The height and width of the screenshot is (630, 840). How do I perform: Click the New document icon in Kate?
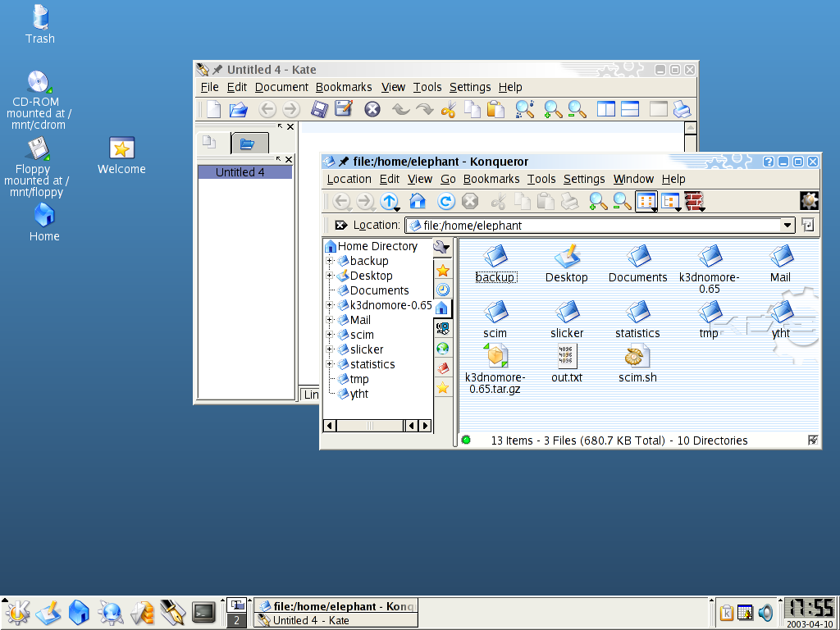pos(214,109)
